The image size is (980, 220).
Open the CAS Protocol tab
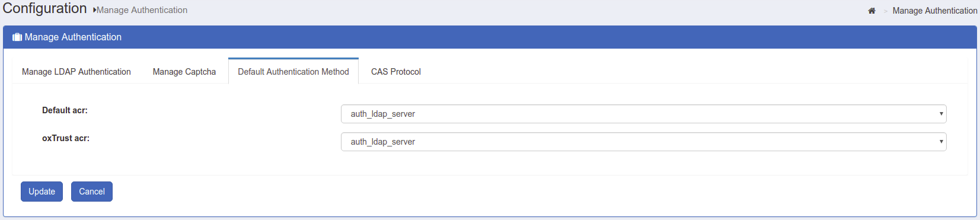(x=396, y=72)
